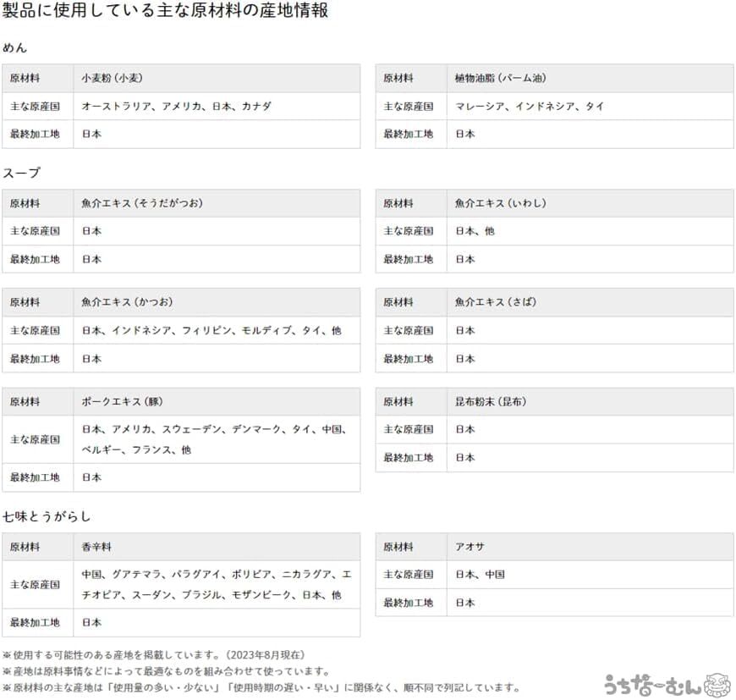The height and width of the screenshot is (700, 736).
Task: Click 最終加工地 value 日本 in 植物油脂 table
Action: pos(465,134)
